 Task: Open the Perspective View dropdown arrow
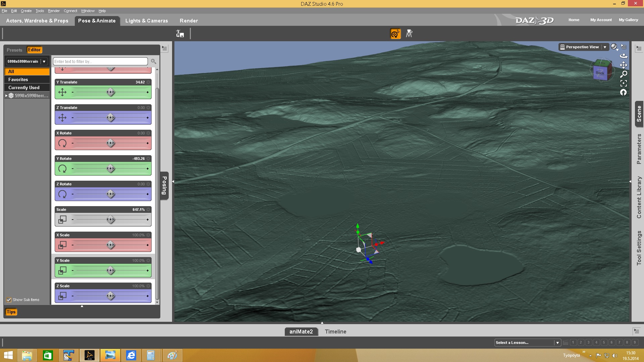[x=605, y=47]
